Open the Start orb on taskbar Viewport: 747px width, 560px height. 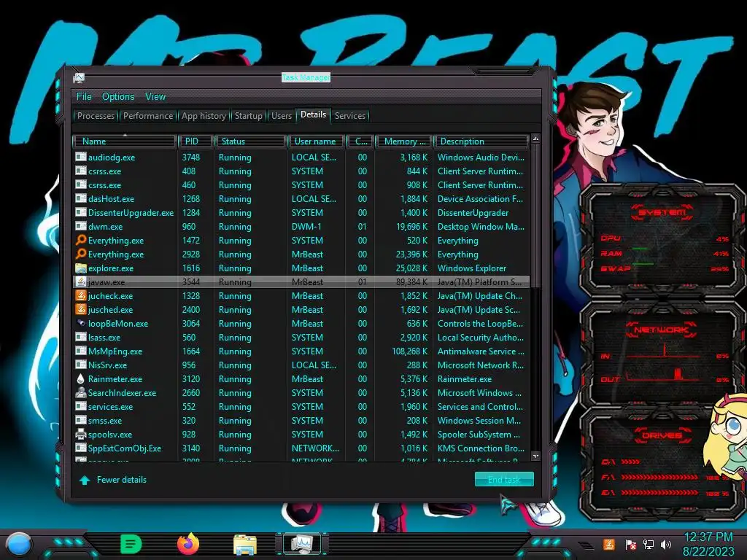[19, 545]
